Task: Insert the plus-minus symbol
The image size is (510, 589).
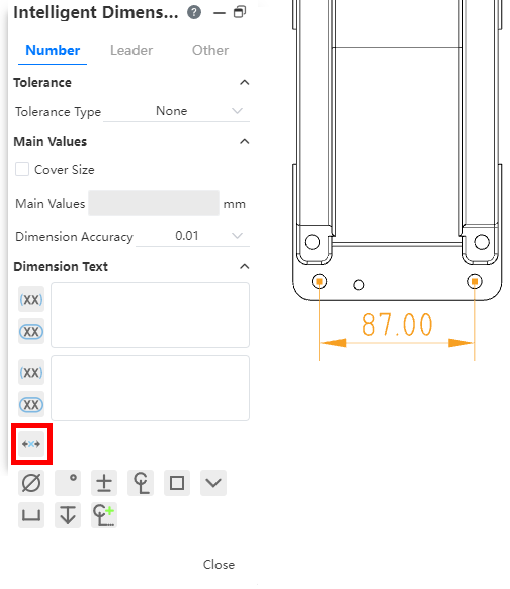Action: click(104, 483)
